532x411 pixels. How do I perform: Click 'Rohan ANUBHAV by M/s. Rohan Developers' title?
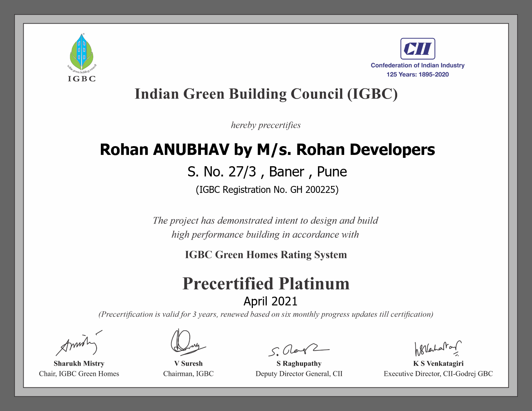click(267, 149)
